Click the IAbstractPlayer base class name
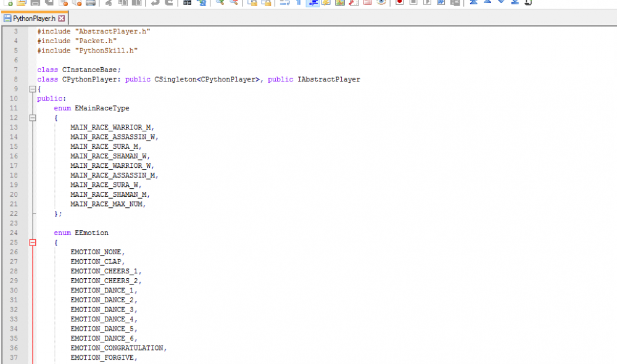 329,80
